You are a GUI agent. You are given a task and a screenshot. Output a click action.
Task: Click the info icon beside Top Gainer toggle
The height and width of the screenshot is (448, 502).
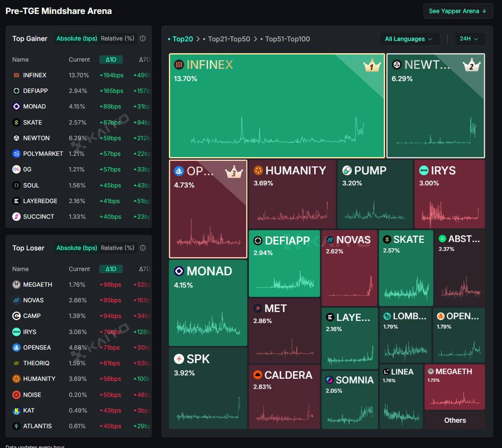coord(143,38)
